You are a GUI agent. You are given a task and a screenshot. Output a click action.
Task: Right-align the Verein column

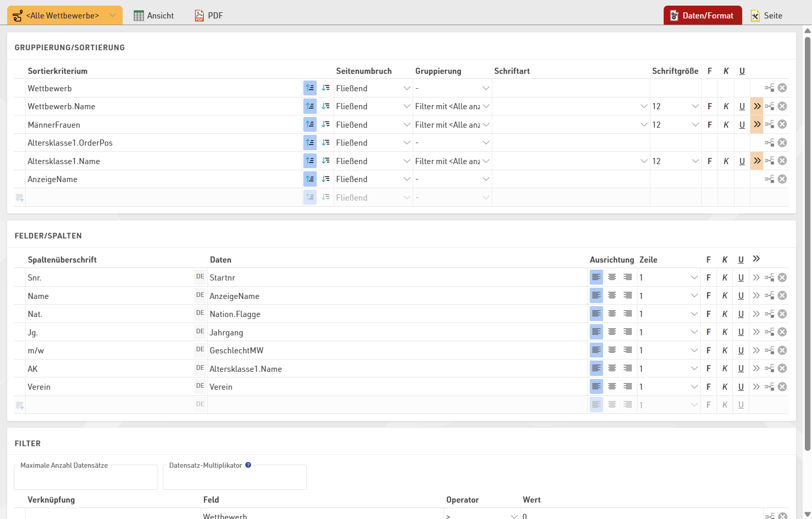pyautogui.click(x=628, y=387)
